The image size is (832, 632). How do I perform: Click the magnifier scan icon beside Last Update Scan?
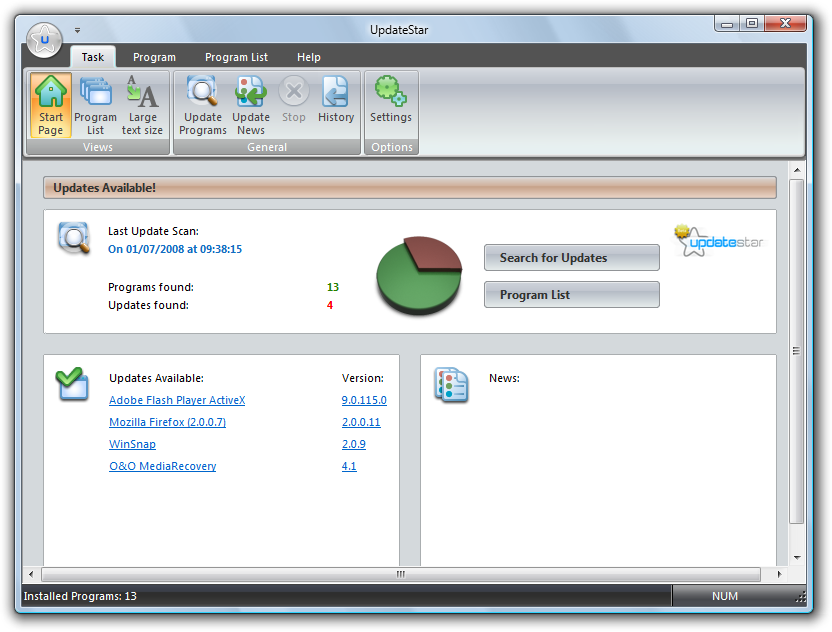74,238
